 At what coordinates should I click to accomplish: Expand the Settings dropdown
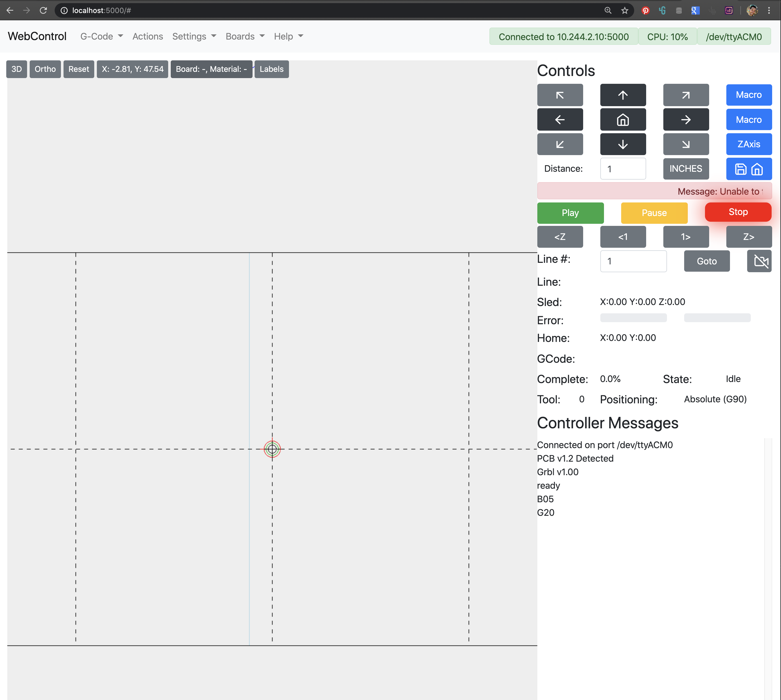(194, 36)
